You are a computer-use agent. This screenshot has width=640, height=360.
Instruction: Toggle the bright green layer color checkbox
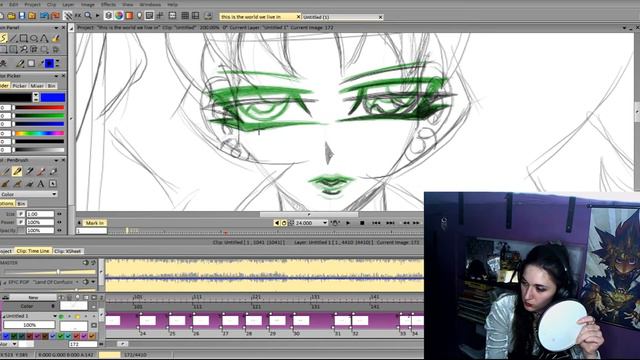tap(60, 336)
